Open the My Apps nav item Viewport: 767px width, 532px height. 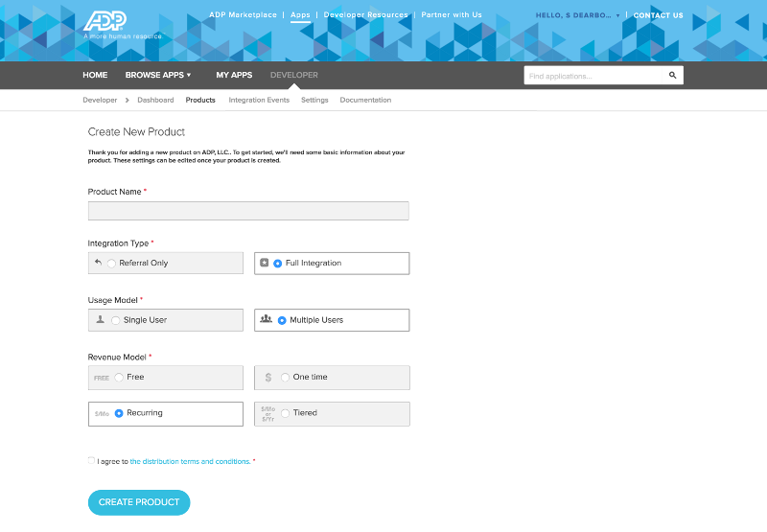[x=234, y=76]
